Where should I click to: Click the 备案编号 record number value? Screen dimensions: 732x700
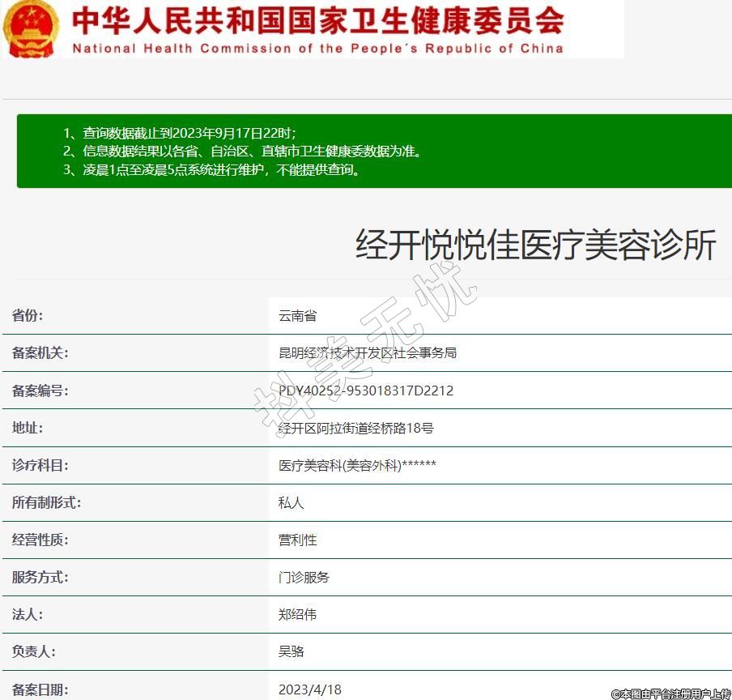(366, 391)
